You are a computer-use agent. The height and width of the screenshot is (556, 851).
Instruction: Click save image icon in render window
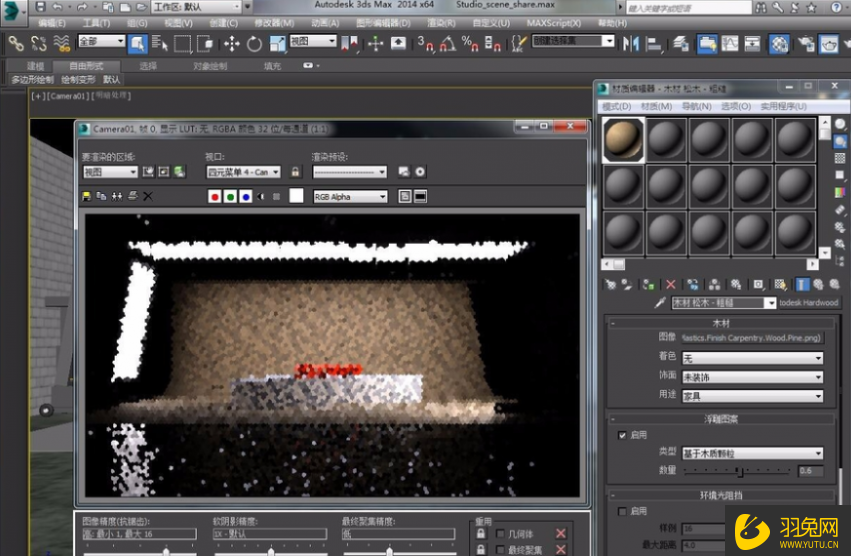point(86,196)
